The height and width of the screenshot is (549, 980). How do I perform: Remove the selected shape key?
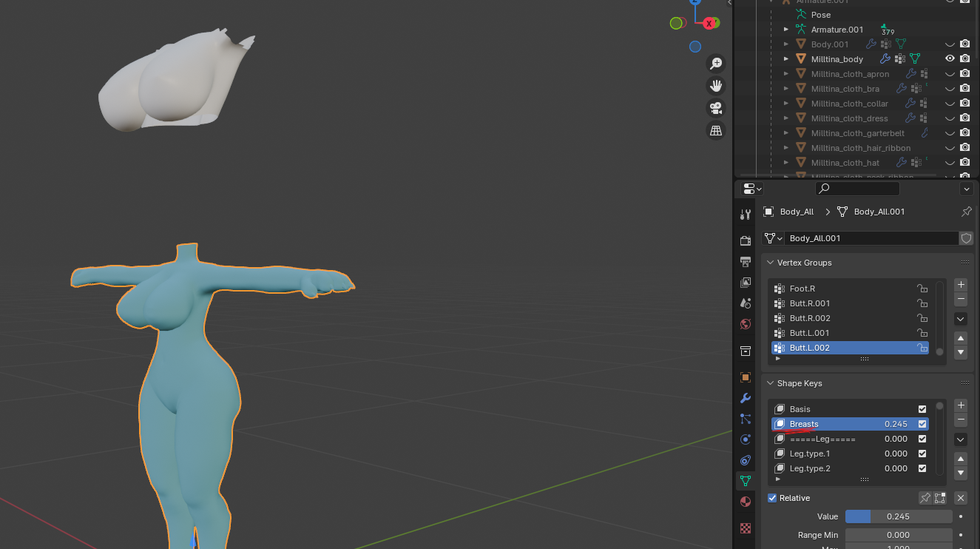point(961,420)
